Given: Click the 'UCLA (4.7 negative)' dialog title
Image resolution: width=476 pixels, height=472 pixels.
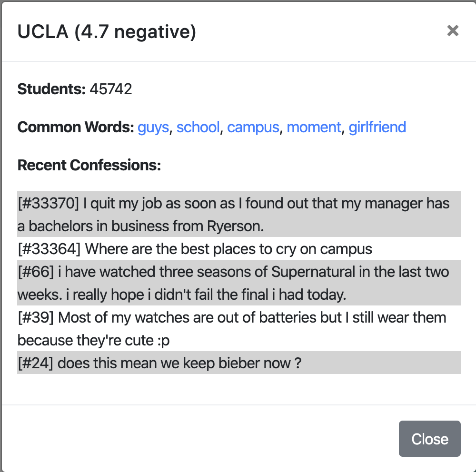Looking at the screenshot, I should 107,31.
